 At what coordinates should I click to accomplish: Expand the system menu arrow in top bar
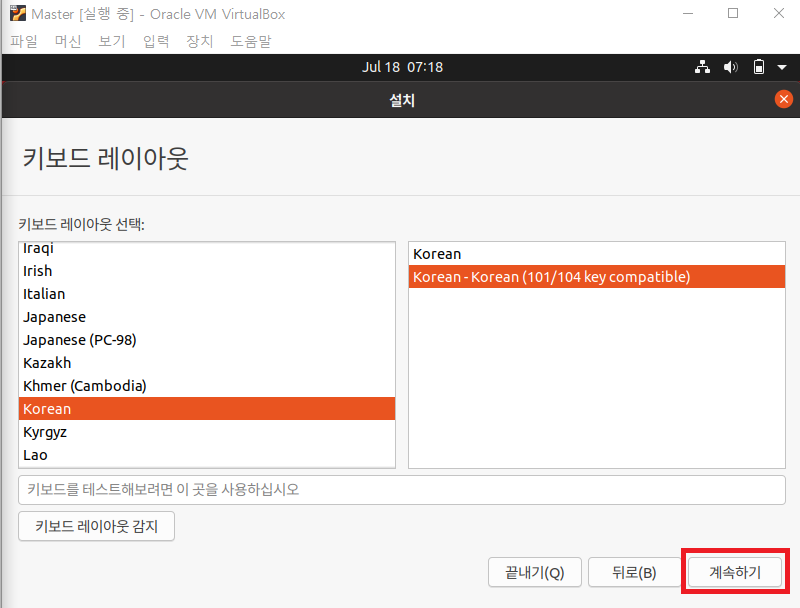click(x=782, y=67)
